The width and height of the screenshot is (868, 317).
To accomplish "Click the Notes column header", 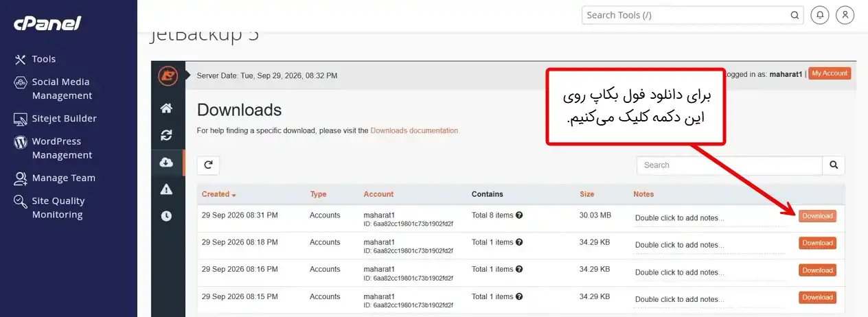I will tap(643, 194).
